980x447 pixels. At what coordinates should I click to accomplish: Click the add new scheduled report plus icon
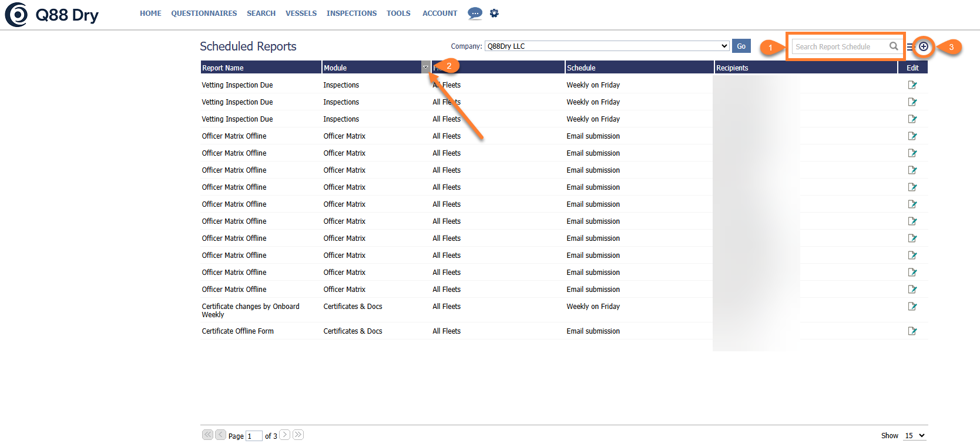(924, 46)
